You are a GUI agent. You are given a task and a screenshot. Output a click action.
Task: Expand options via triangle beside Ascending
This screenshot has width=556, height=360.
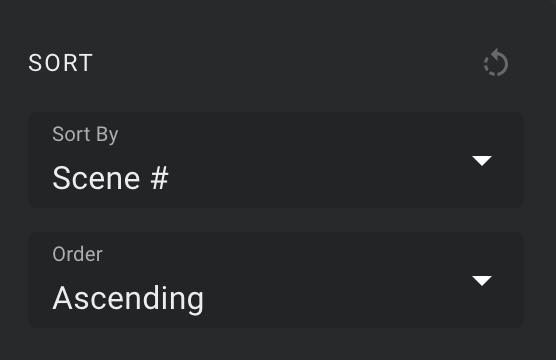[x=482, y=281]
